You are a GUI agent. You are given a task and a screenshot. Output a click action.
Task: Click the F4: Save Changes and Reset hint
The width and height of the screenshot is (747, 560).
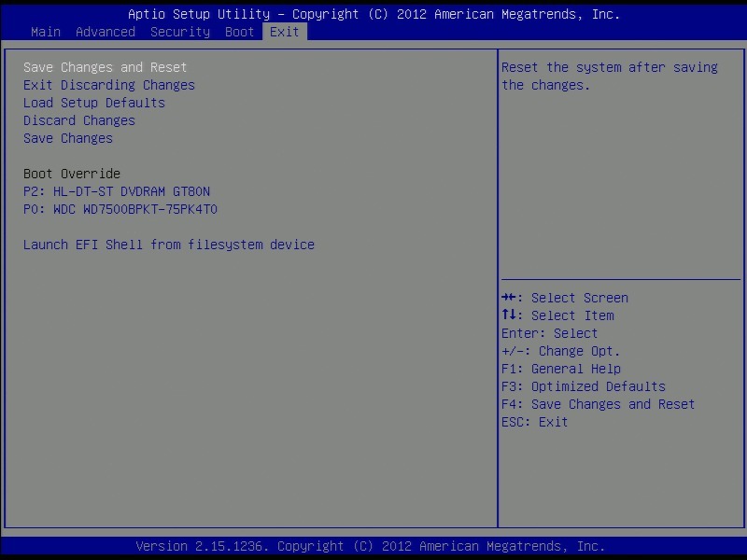pyautogui.click(x=599, y=404)
